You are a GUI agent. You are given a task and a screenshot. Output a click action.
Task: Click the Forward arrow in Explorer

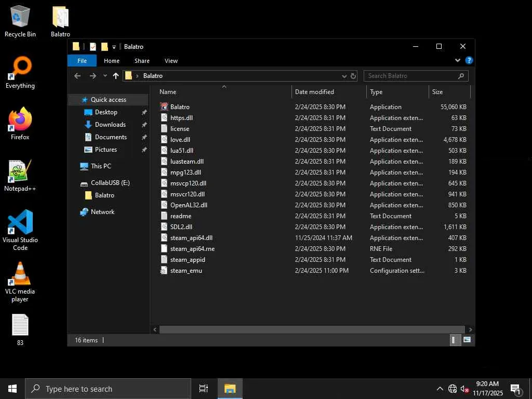[x=92, y=76]
